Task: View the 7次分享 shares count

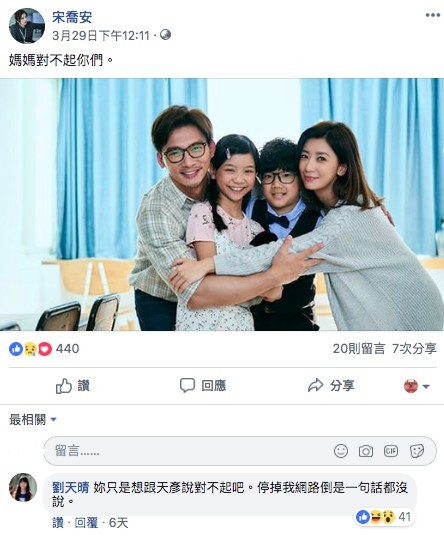Action: (414, 349)
